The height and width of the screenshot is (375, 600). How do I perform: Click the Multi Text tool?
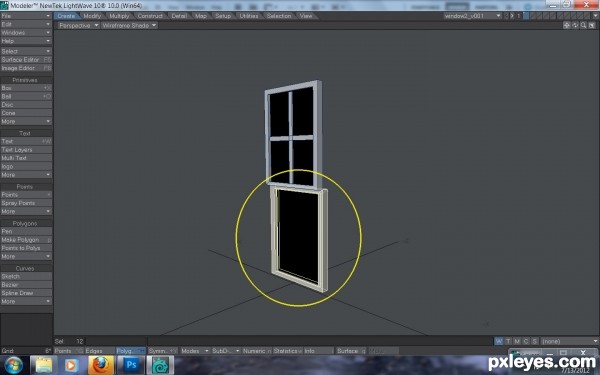tap(26, 158)
